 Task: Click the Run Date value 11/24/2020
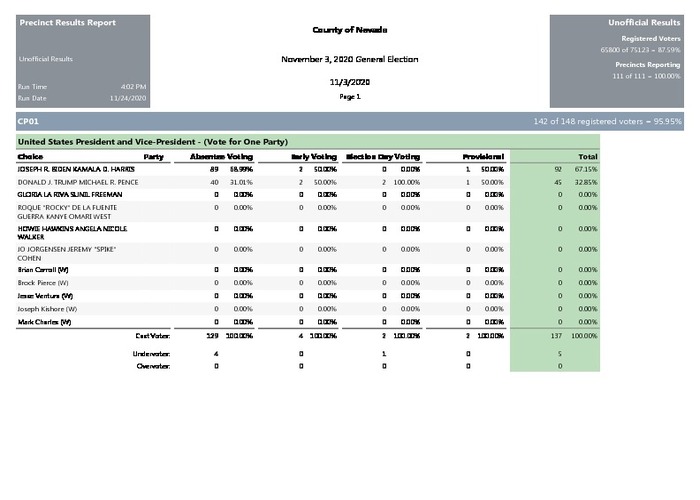click(x=130, y=98)
